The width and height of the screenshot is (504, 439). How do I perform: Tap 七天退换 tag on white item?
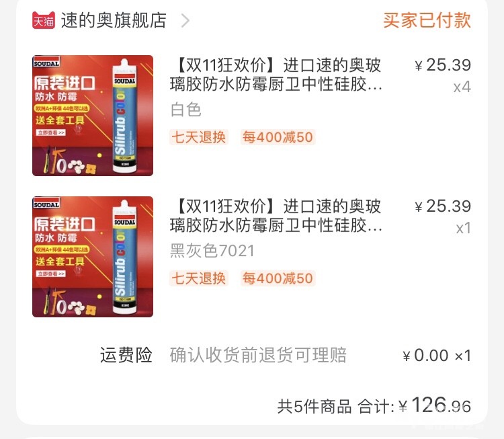199,137
